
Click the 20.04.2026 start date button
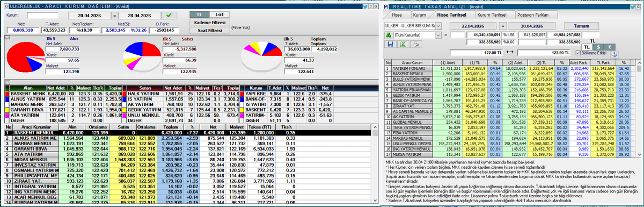pyautogui.click(x=89, y=16)
